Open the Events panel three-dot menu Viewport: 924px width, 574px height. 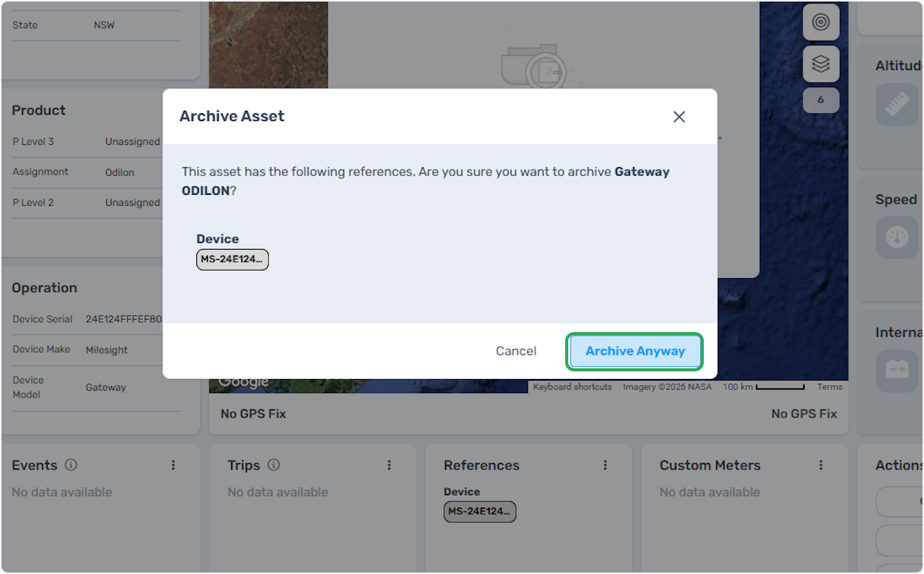click(173, 465)
